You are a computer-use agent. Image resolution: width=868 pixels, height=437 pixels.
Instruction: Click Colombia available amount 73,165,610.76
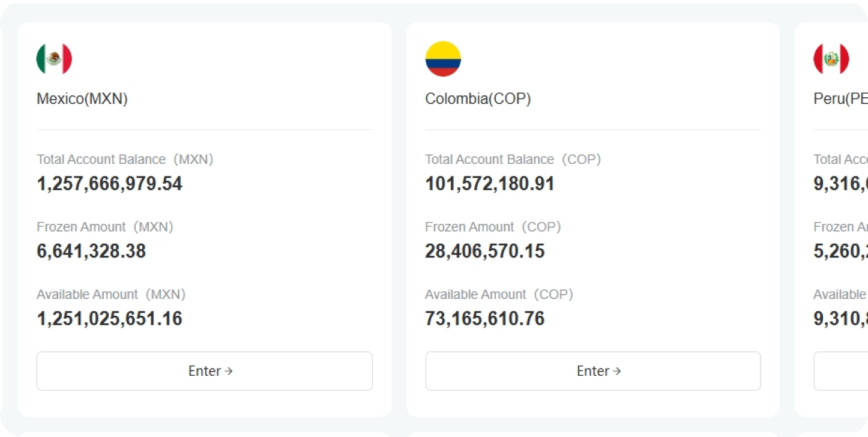pyautogui.click(x=485, y=318)
